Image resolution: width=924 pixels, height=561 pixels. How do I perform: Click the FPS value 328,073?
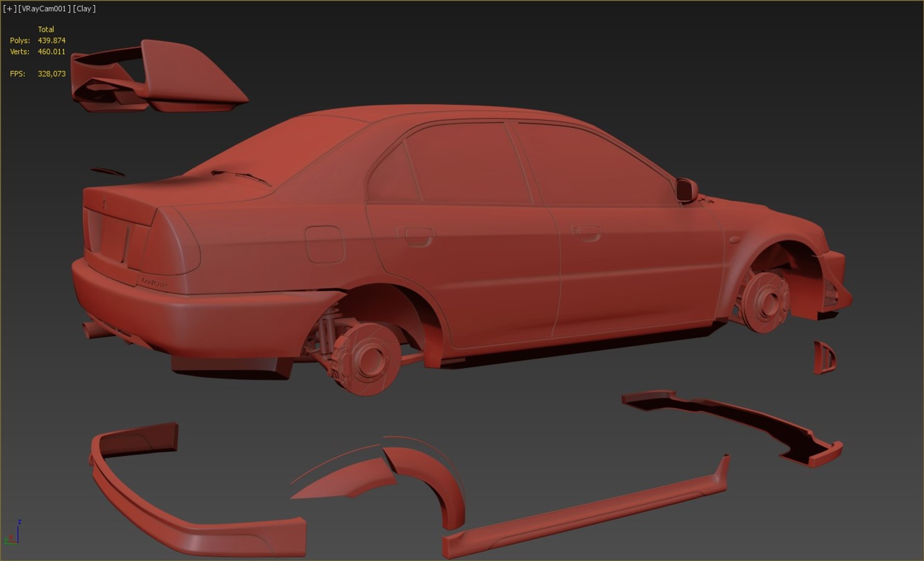click(51, 74)
